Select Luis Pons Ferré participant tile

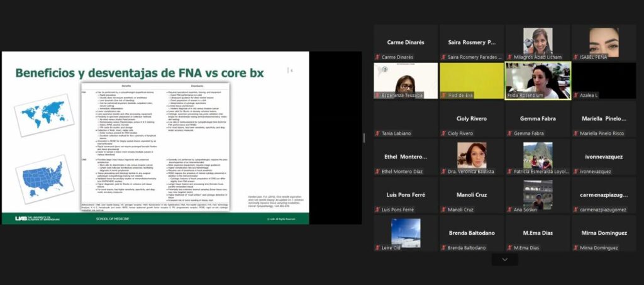point(406,197)
